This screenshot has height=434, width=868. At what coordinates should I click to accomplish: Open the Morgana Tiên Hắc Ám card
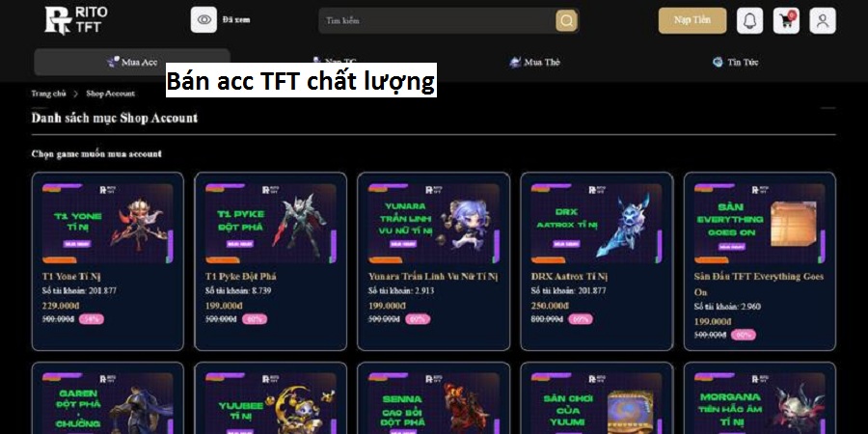click(760, 398)
